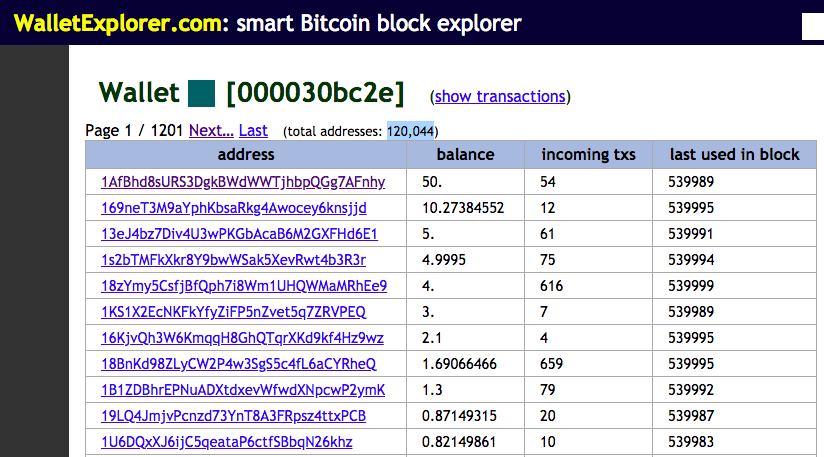824x457 pixels.
Task: Click block number 539991
Action: (x=691, y=234)
